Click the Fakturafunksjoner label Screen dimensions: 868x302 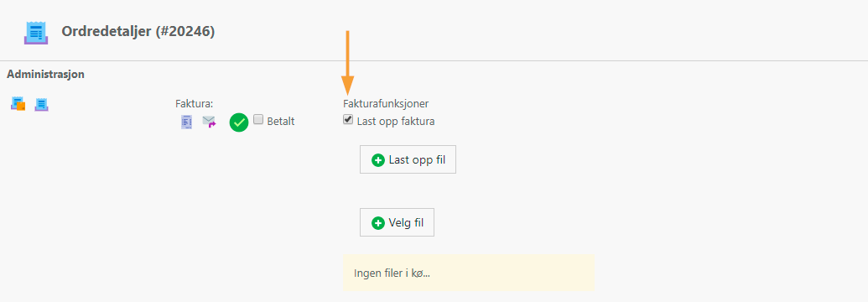click(x=386, y=103)
